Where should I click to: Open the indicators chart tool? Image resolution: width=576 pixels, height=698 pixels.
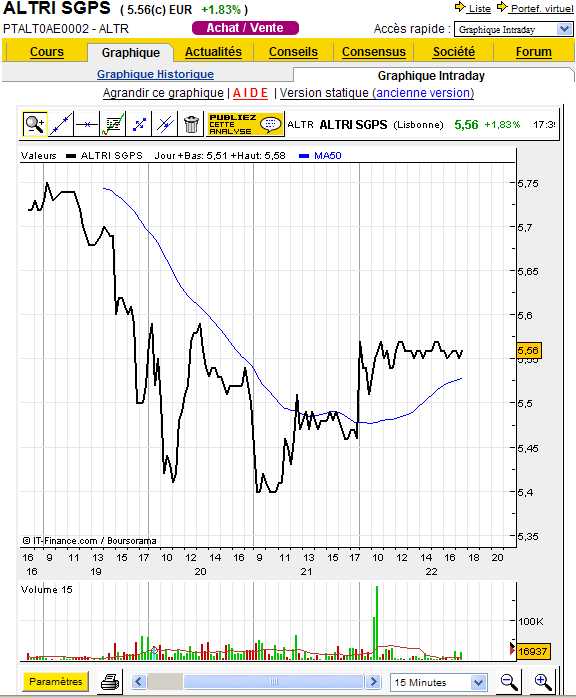[x=113, y=124]
